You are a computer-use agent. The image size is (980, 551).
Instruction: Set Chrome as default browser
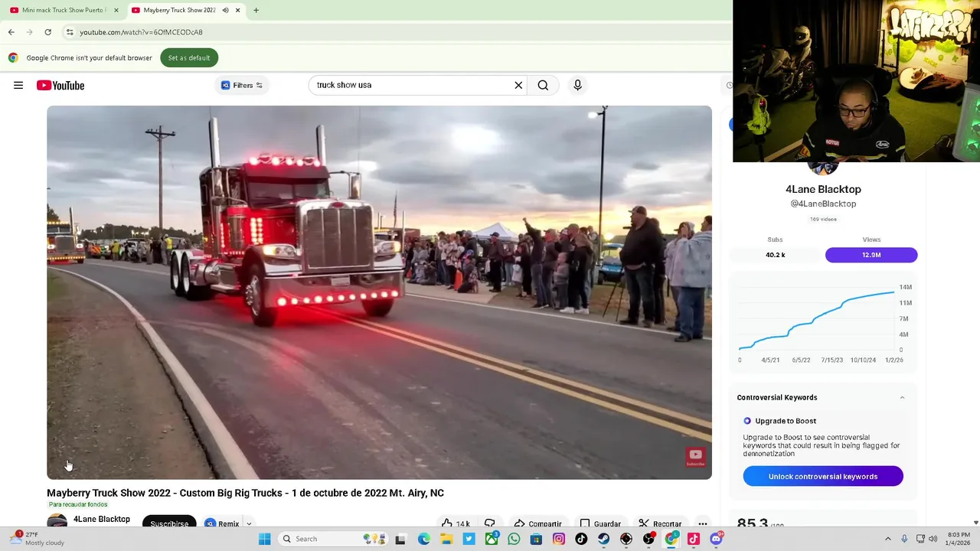click(x=189, y=57)
